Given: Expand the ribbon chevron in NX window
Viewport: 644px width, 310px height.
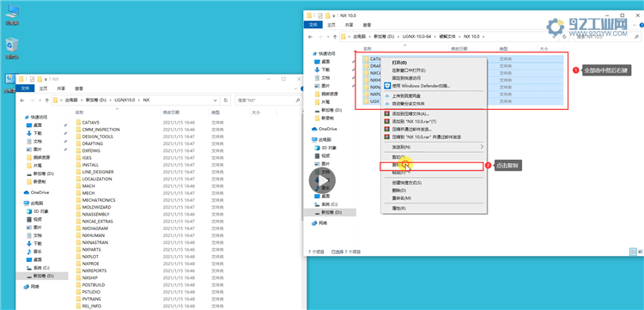Looking at the screenshot, I should coord(295,88).
